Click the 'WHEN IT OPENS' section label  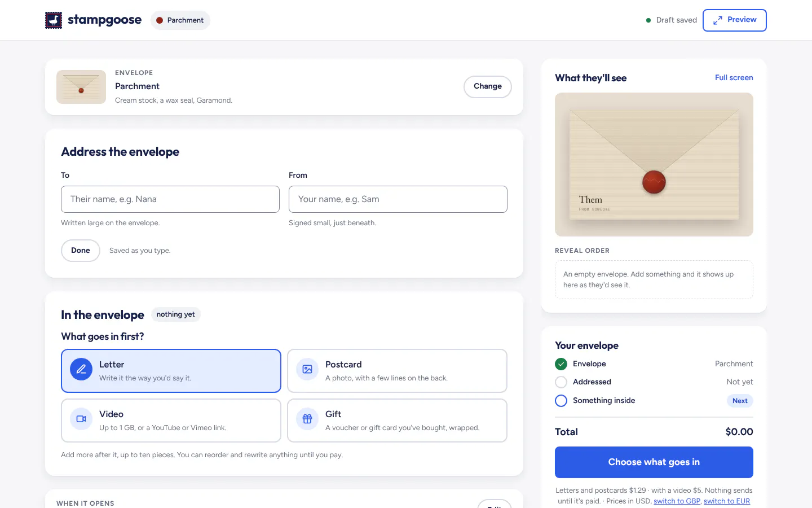tap(85, 503)
